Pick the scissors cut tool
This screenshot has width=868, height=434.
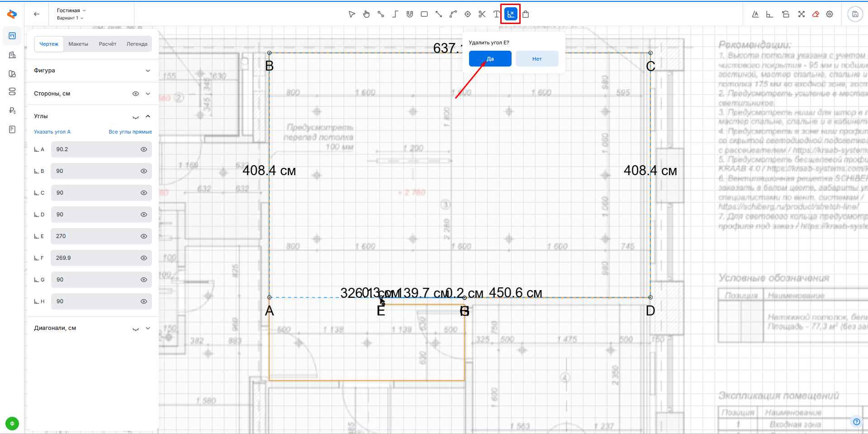click(x=482, y=14)
